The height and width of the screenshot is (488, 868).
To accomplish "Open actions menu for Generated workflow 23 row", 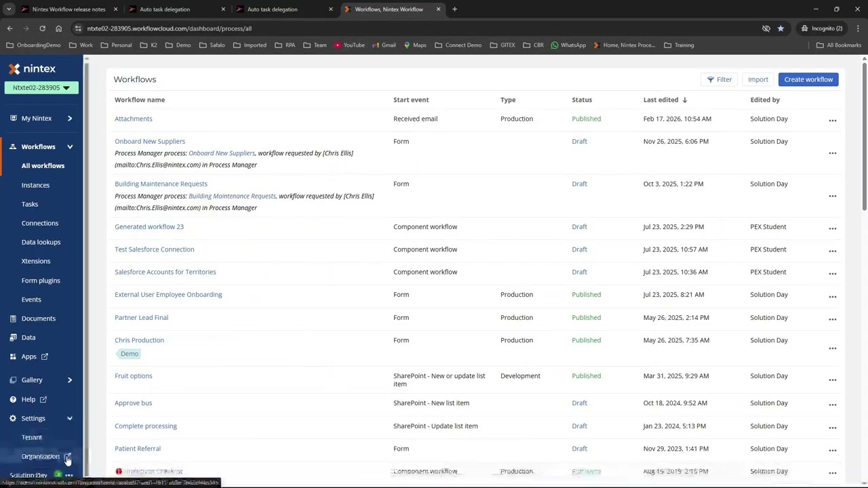I will pyautogui.click(x=832, y=228).
